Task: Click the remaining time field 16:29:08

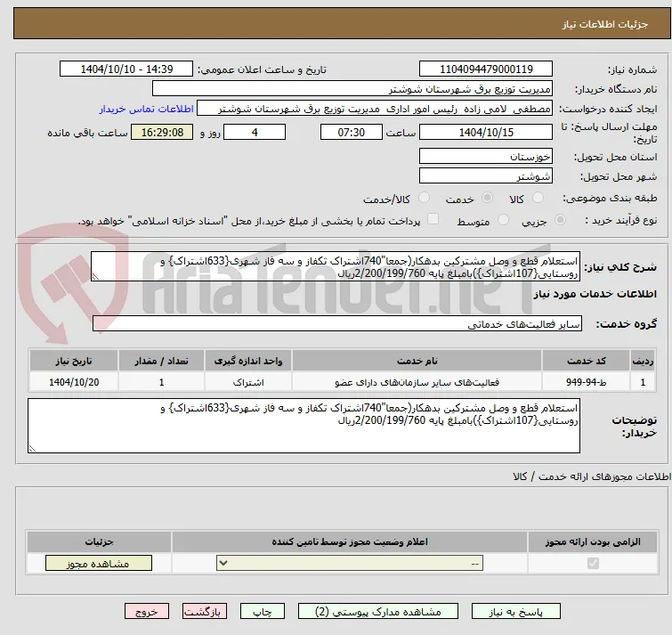Action: pos(162,132)
